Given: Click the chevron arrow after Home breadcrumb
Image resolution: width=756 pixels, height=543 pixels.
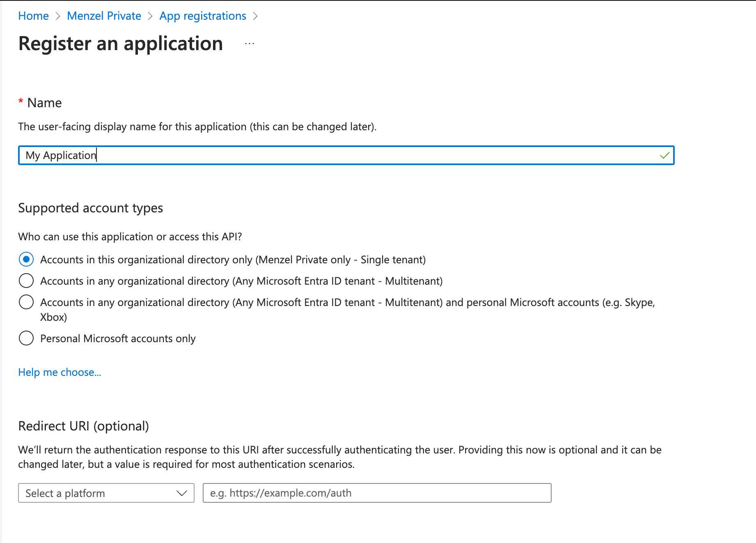Looking at the screenshot, I should (x=58, y=16).
